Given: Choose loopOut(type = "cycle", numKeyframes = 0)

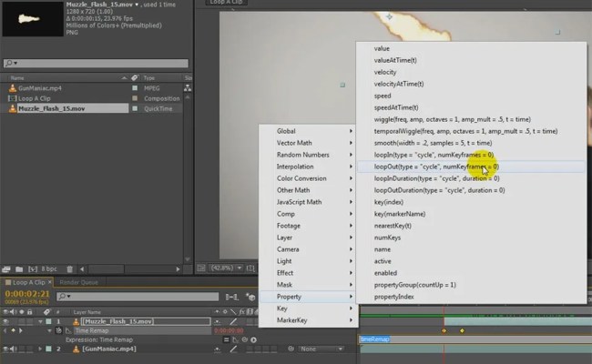Looking at the screenshot, I should pos(471,167).
